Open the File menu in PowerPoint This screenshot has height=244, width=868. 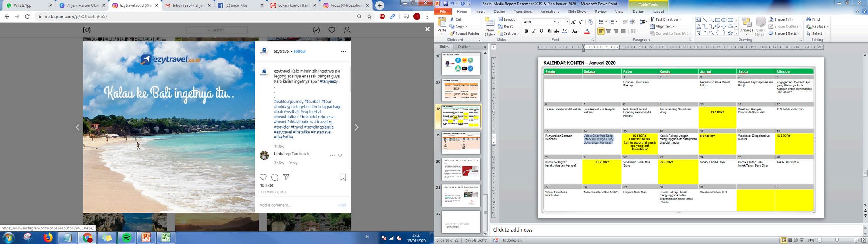coord(443,12)
